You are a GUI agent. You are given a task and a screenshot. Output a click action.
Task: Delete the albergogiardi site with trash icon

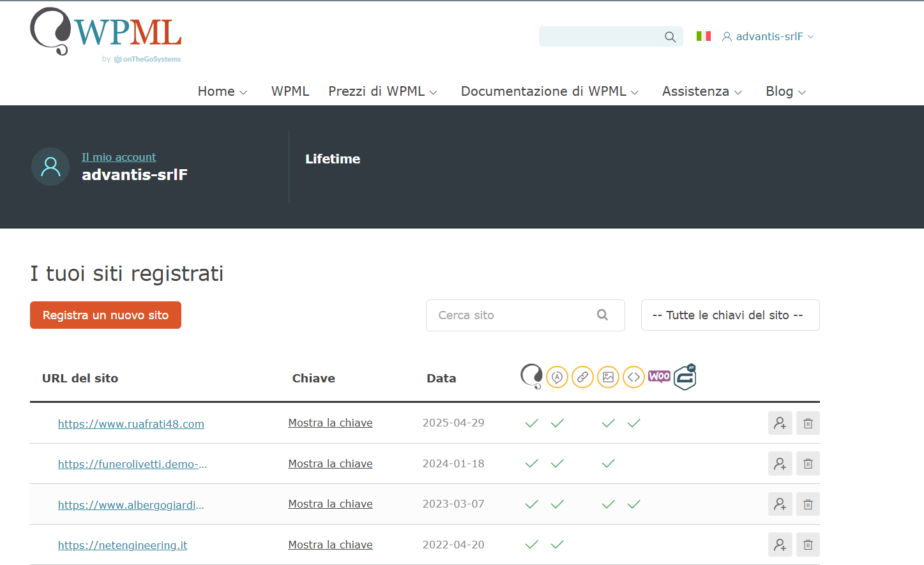(808, 504)
